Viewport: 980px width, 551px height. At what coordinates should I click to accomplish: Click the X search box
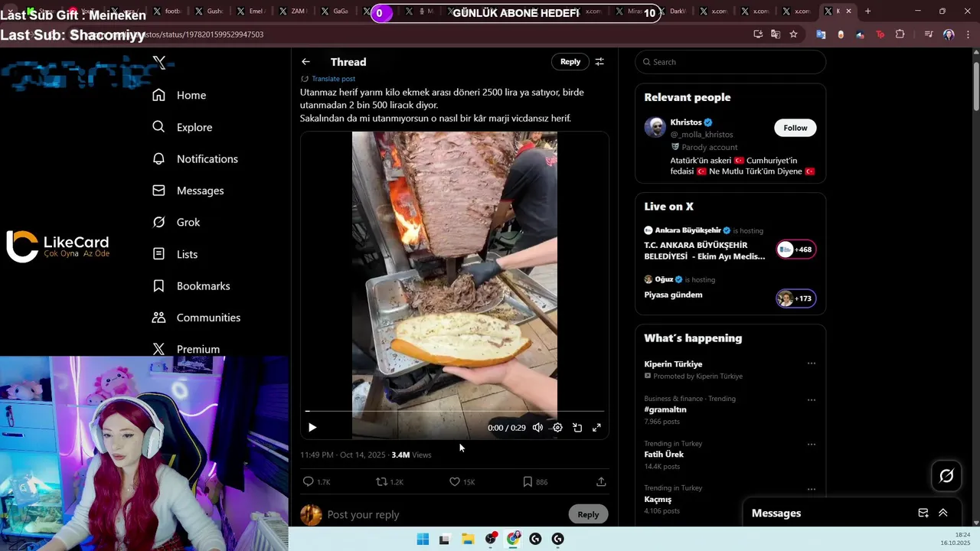tap(730, 62)
